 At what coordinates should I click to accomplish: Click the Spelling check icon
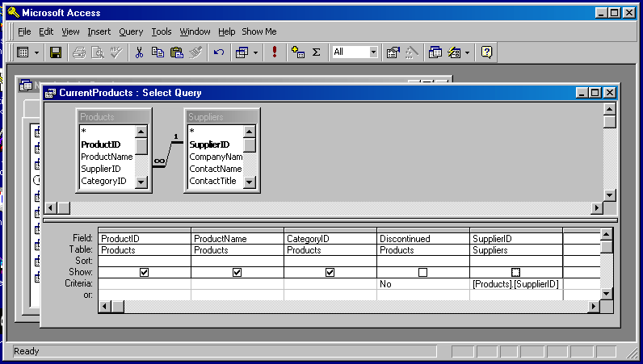pyautogui.click(x=116, y=52)
